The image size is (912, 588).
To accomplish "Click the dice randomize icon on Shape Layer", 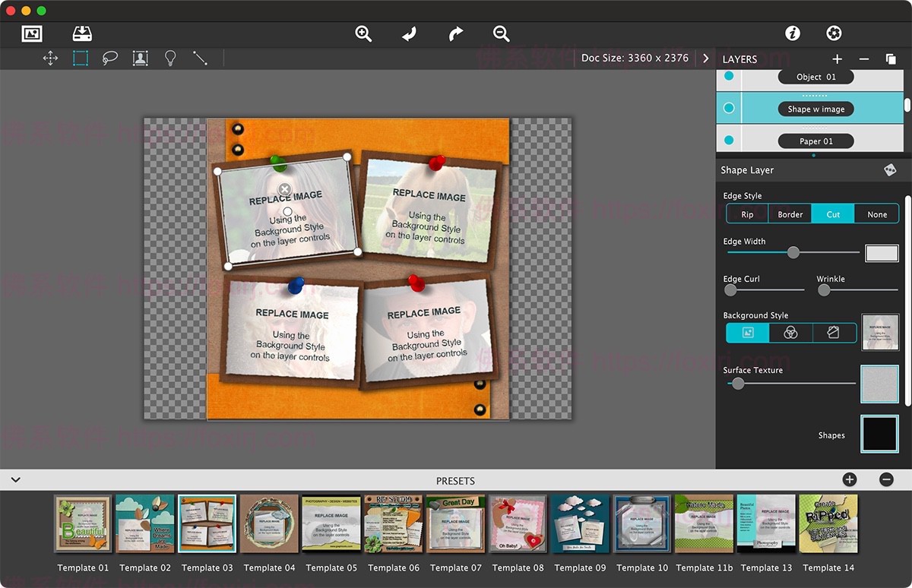I will (890, 169).
